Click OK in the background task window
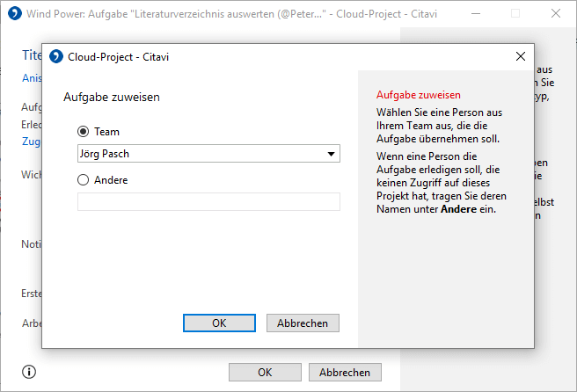The image size is (577, 392). coord(265,372)
